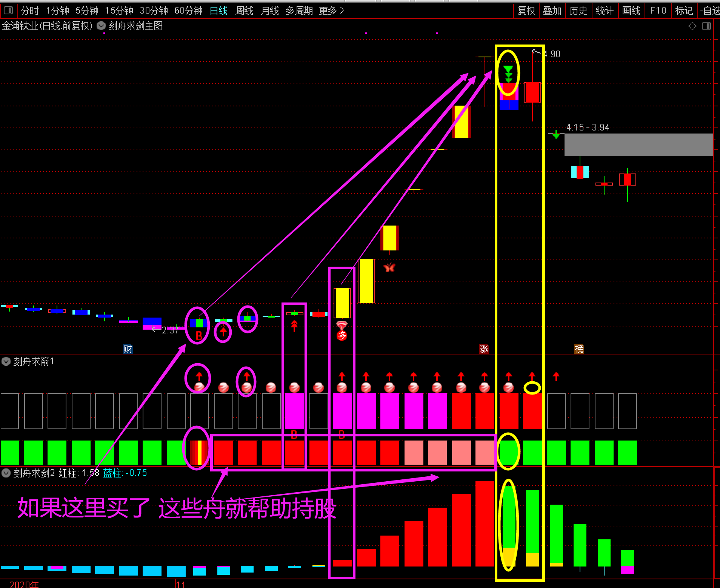Expand the 刻舟求剑2 indicator dropdown
This screenshot has width=720, height=588.
[6, 473]
